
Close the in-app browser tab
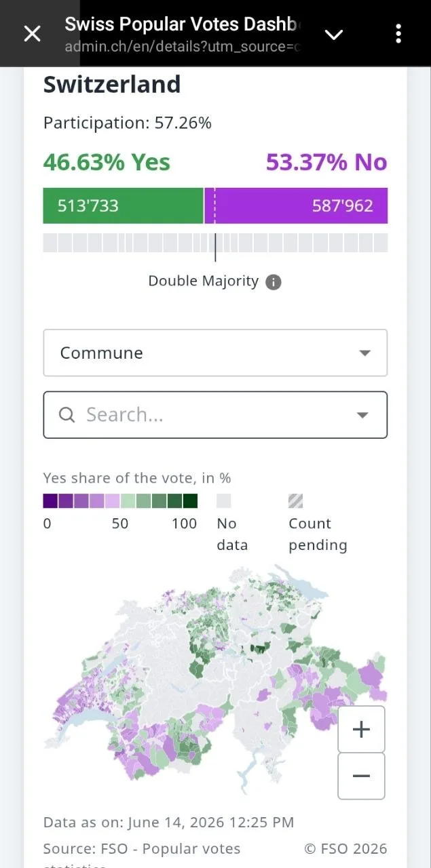(32, 33)
